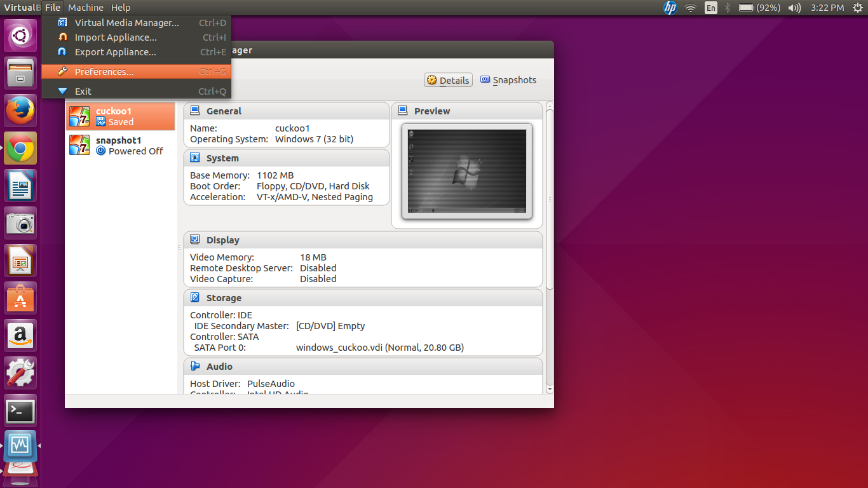Open Ubuntu Software Center

click(20, 299)
